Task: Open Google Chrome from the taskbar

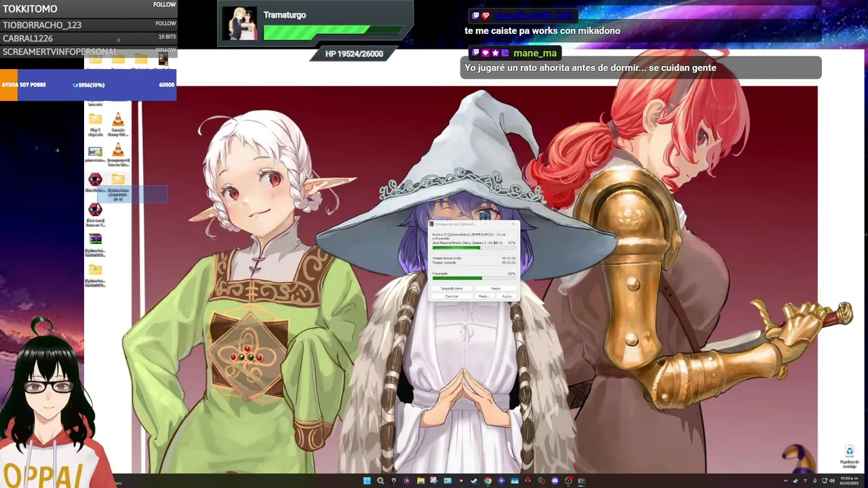Action: (x=488, y=481)
